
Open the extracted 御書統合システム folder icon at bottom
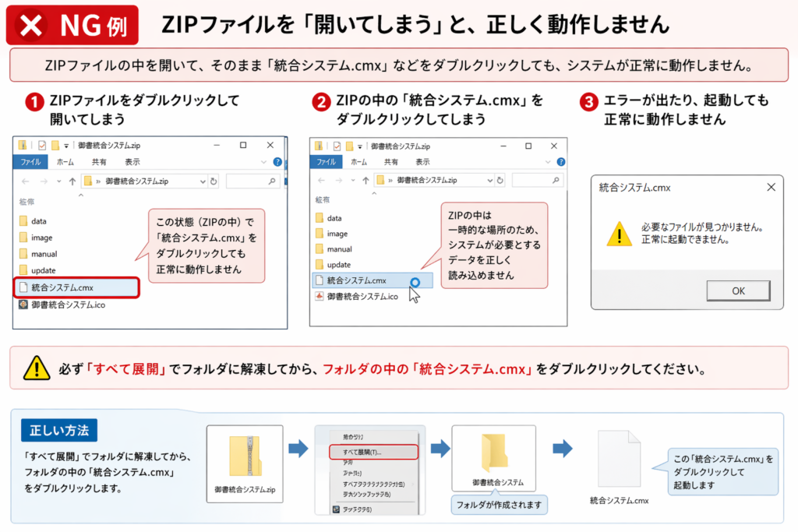point(493,454)
